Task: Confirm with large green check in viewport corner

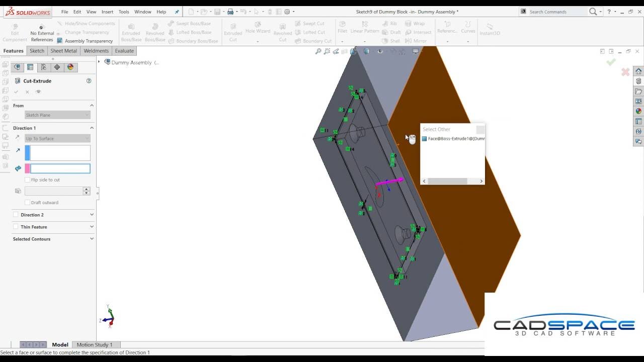Action: click(x=611, y=62)
